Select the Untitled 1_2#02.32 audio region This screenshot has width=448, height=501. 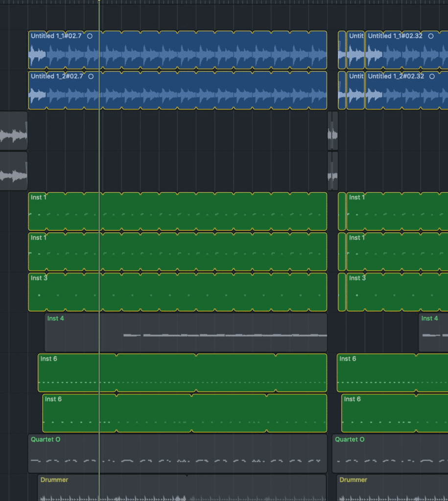pyautogui.click(x=407, y=90)
